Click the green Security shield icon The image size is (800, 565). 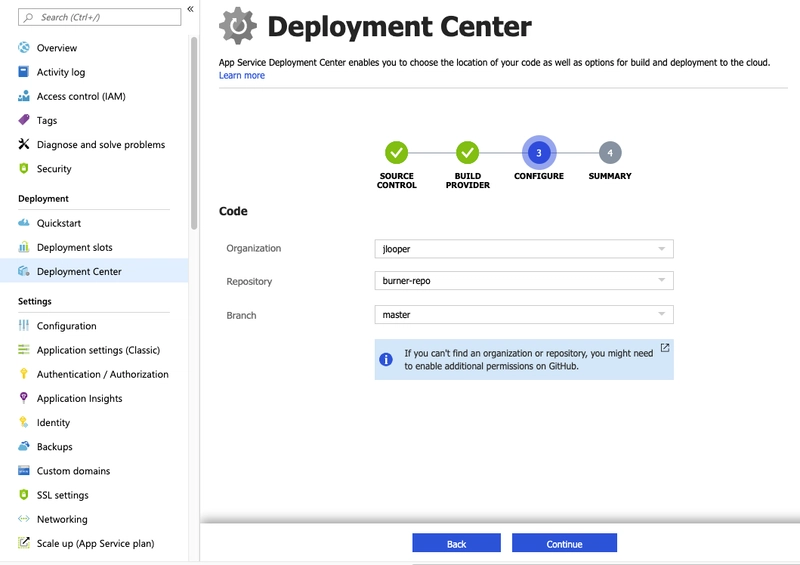point(23,168)
